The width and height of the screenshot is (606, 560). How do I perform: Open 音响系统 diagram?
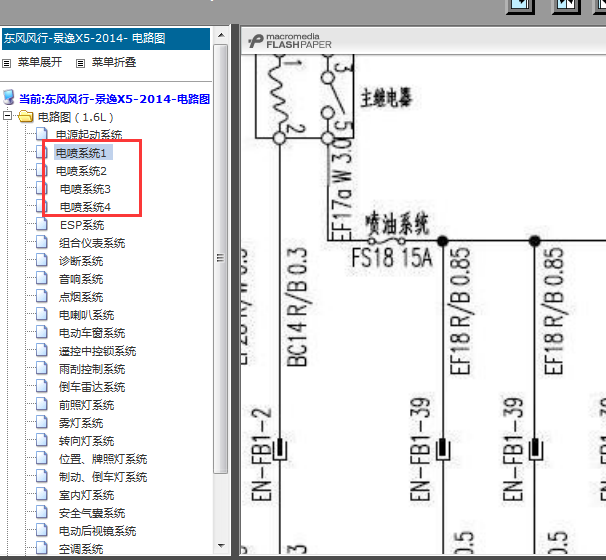[81, 279]
